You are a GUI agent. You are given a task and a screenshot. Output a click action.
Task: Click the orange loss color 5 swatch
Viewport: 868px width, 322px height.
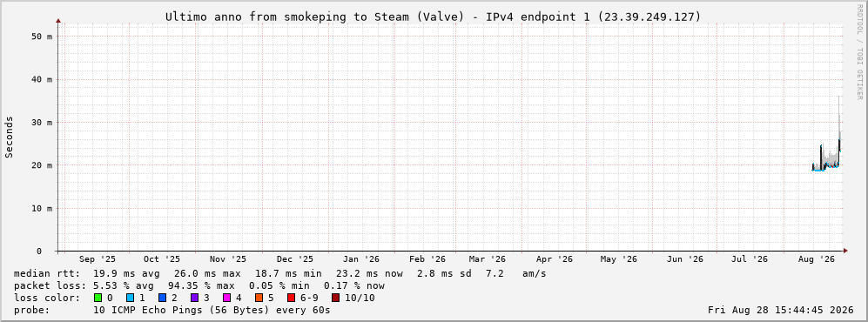coord(259,298)
